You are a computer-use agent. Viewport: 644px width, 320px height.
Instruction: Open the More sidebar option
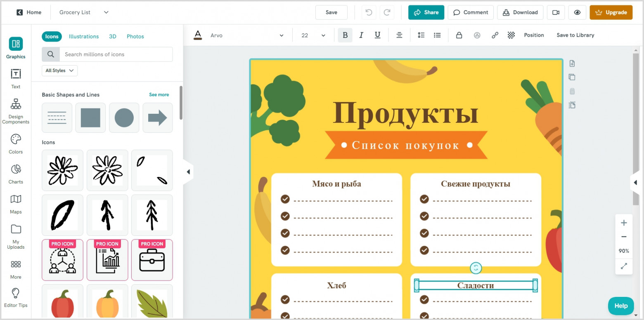click(16, 270)
